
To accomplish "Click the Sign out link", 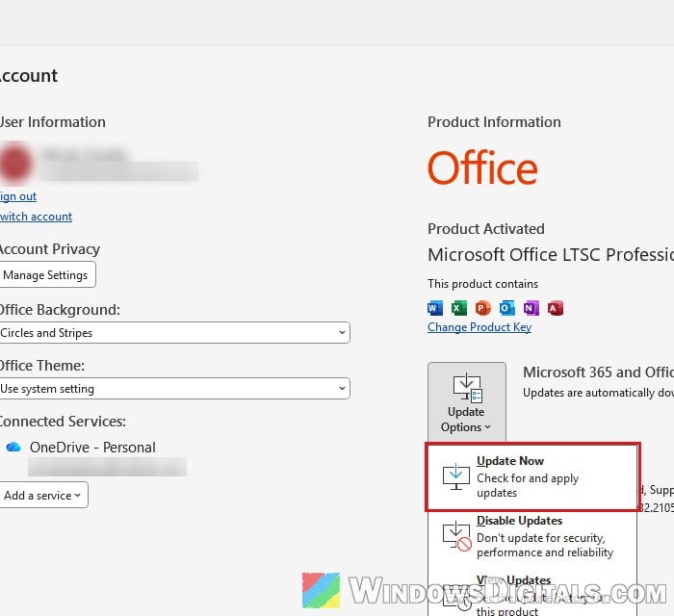I will click(x=18, y=196).
